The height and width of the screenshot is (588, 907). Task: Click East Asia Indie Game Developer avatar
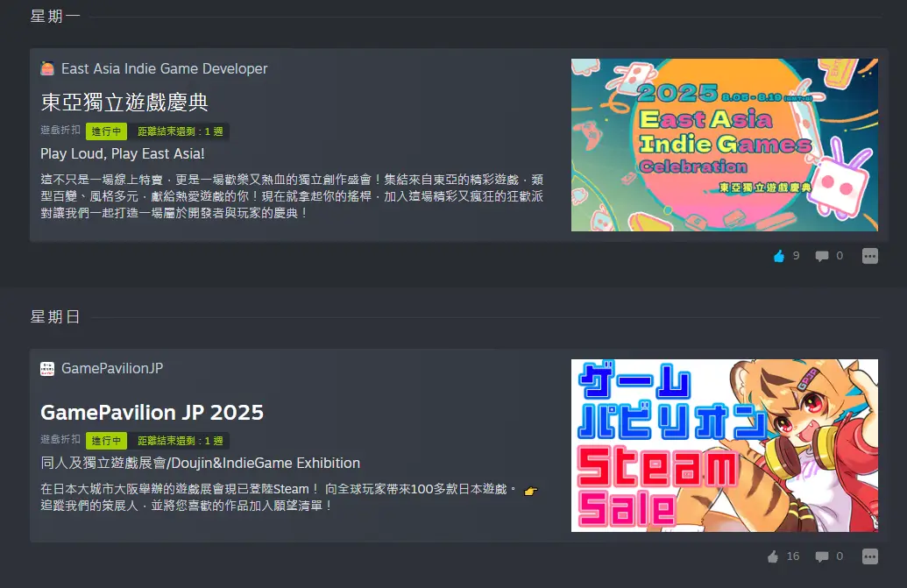coord(47,68)
